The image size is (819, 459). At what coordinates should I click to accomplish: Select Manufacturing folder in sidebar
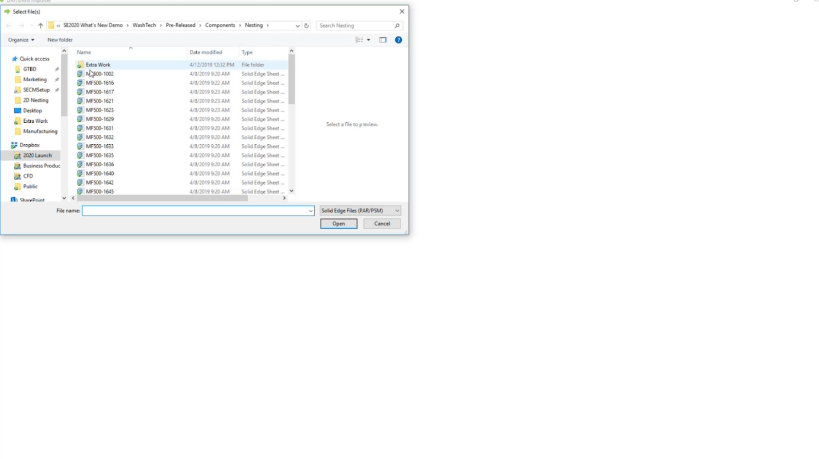click(x=40, y=132)
